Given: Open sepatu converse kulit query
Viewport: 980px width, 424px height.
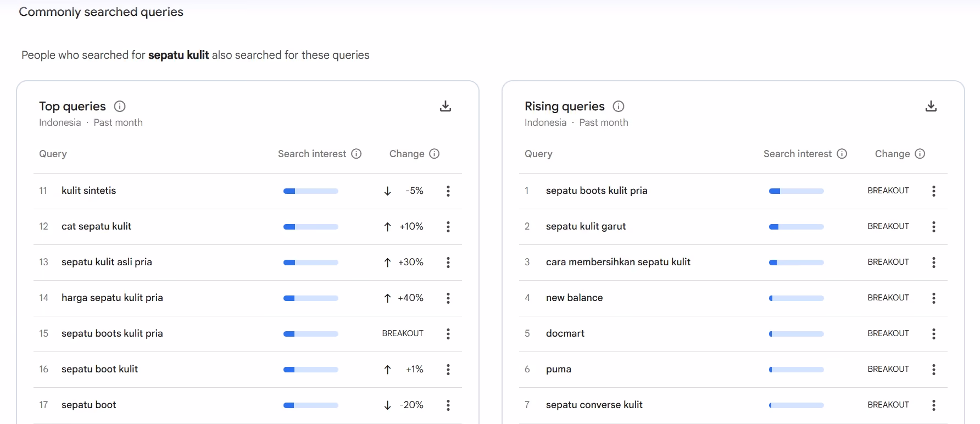Looking at the screenshot, I should pos(594,405).
